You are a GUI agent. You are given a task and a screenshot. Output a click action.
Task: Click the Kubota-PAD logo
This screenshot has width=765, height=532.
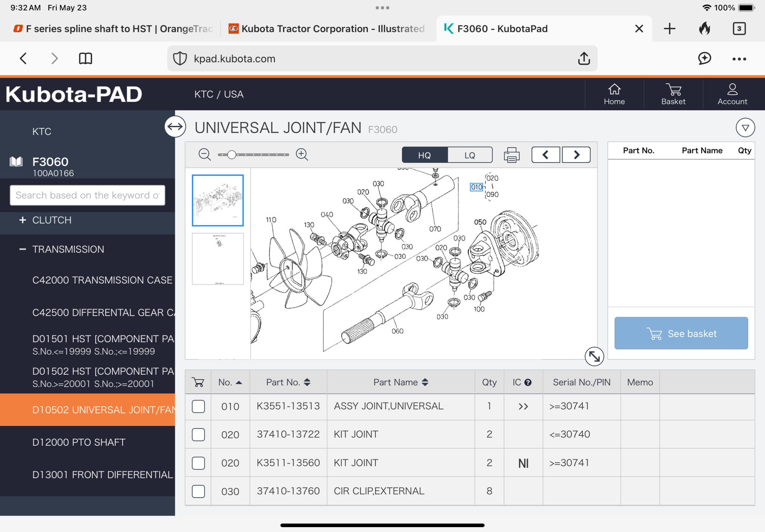click(x=74, y=94)
